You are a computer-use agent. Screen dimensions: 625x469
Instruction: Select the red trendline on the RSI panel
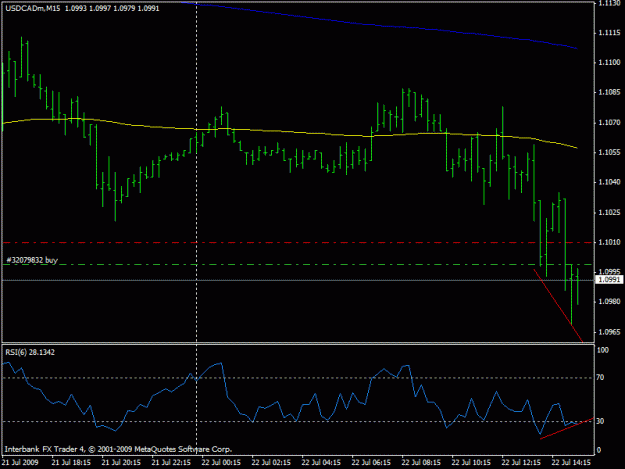567,428
